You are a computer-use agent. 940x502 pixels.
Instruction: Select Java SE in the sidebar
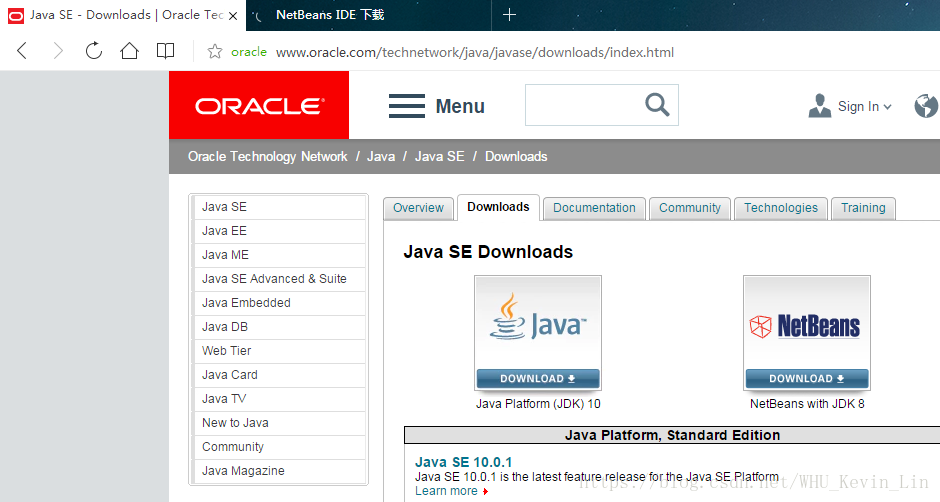pyautogui.click(x=279, y=207)
